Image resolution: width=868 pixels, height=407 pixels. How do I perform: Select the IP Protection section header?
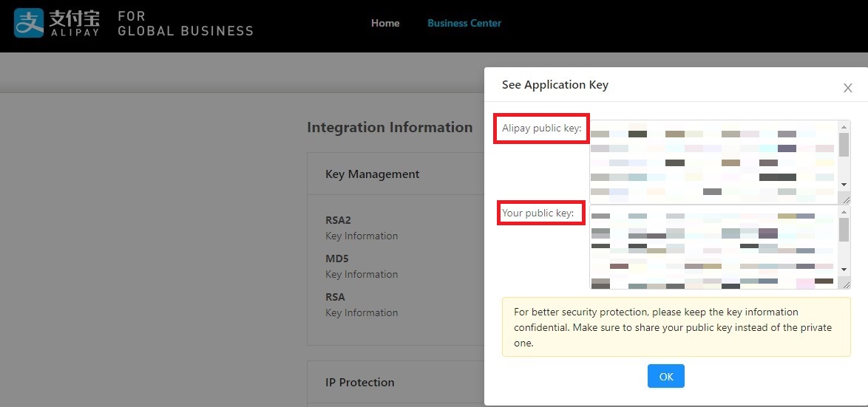click(359, 383)
